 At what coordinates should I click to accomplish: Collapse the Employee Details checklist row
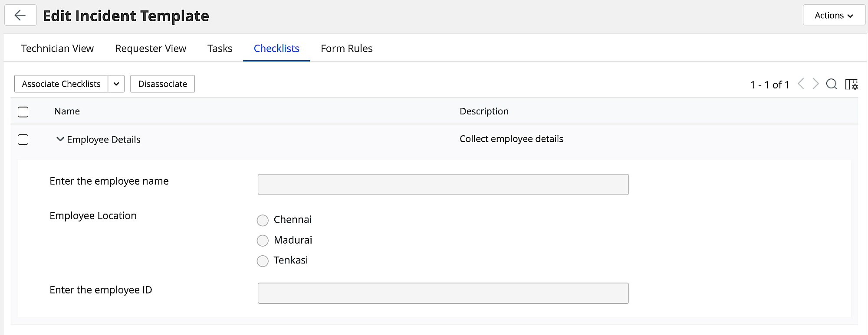pyautogui.click(x=60, y=139)
